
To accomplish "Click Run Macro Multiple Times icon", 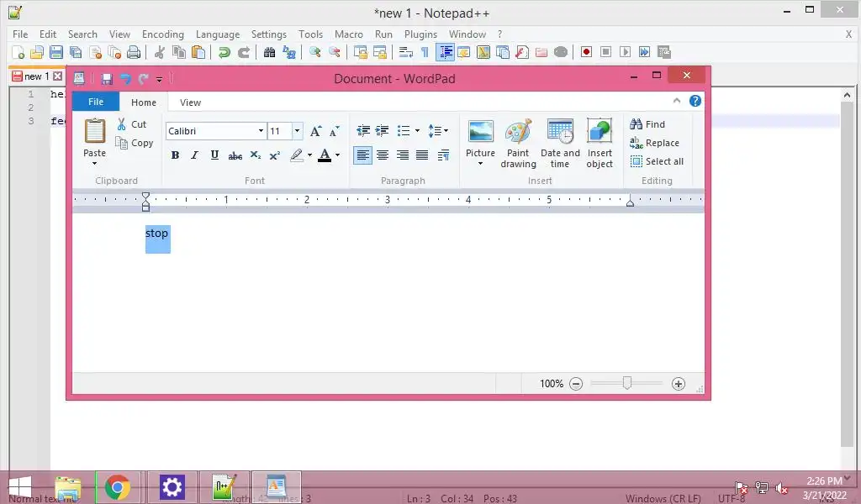I will pos(644,52).
